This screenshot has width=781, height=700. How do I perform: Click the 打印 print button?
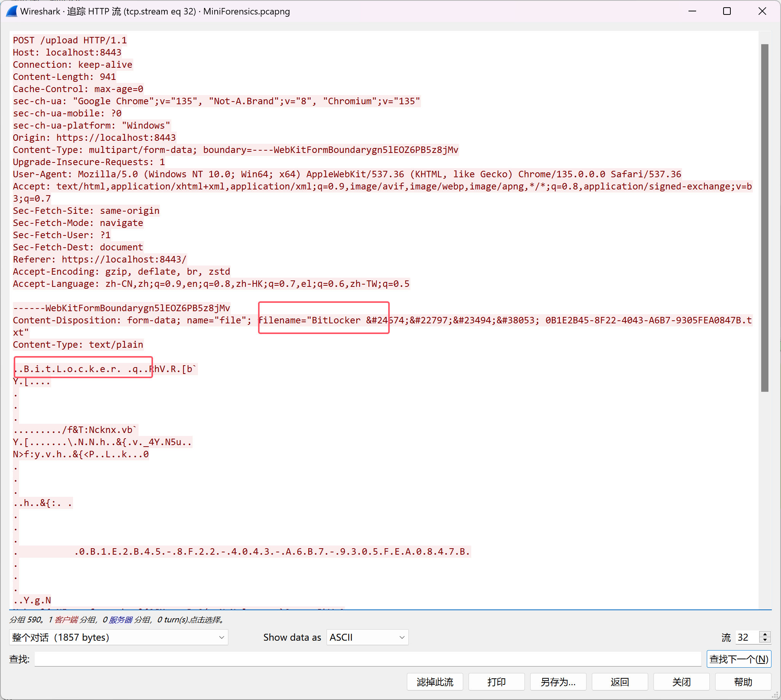click(496, 682)
